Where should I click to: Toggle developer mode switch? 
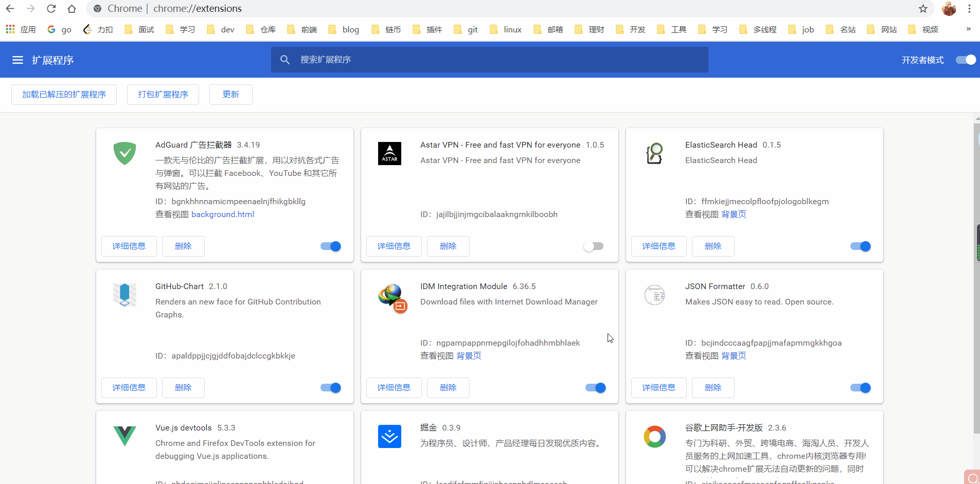tap(966, 60)
